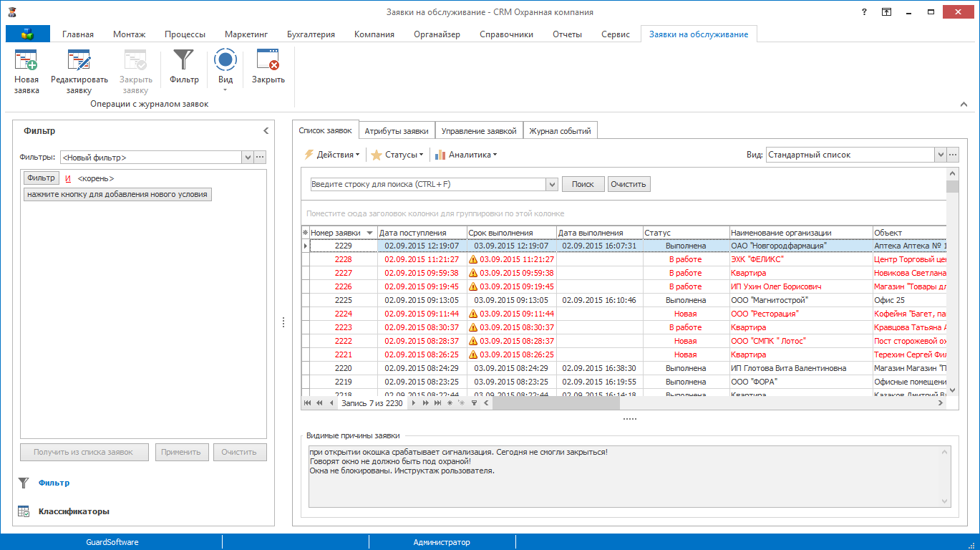Go to previous record in navigator
Viewport: 980px width, 550px height.
click(x=331, y=403)
